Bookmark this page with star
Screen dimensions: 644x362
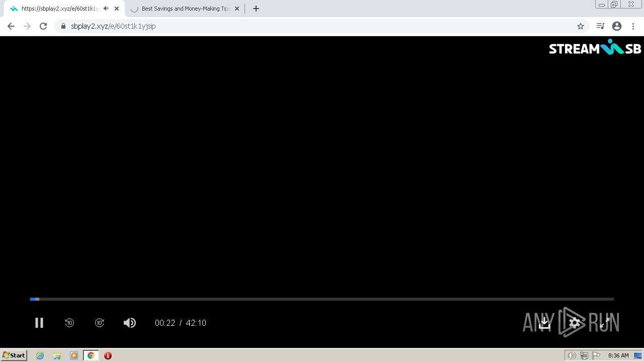581,26
